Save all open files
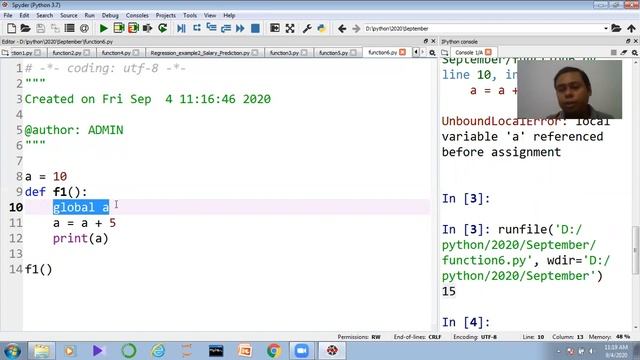The width and height of the screenshot is (640, 360). (x=55, y=28)
